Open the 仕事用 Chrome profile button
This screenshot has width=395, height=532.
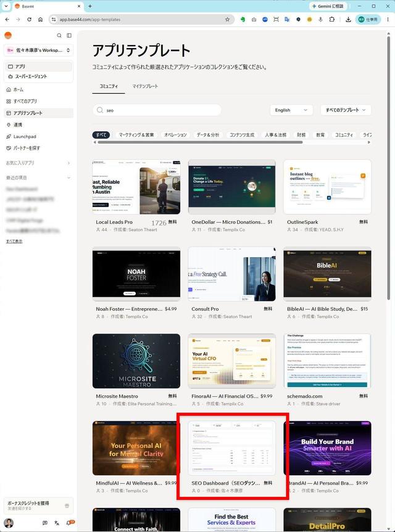point(368,20)
